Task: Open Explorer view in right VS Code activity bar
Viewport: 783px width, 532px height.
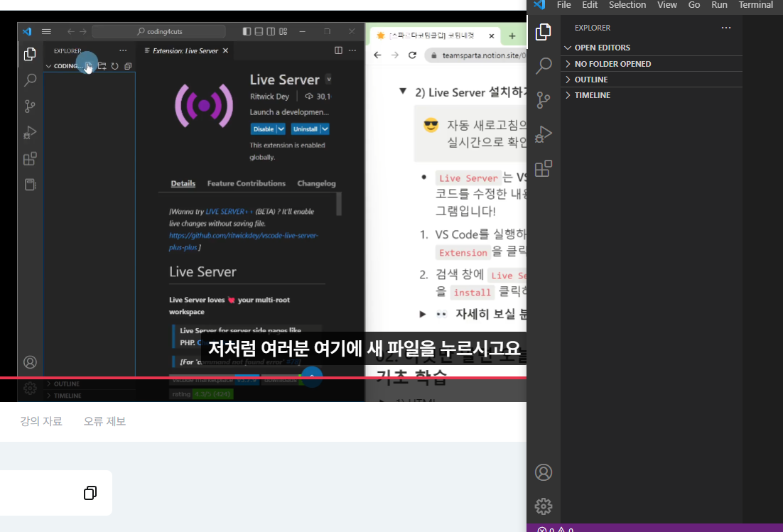Action: pos(544,32)
